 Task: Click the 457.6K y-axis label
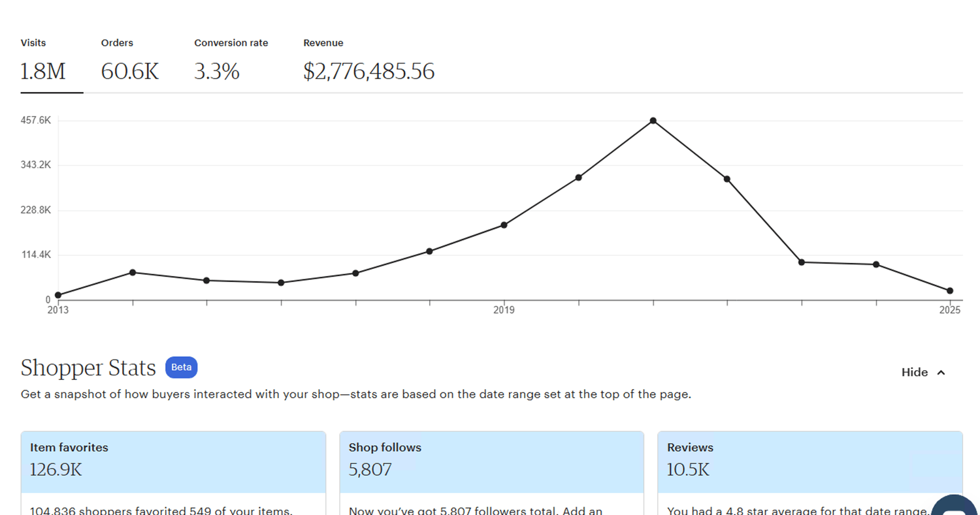[35, 120]
